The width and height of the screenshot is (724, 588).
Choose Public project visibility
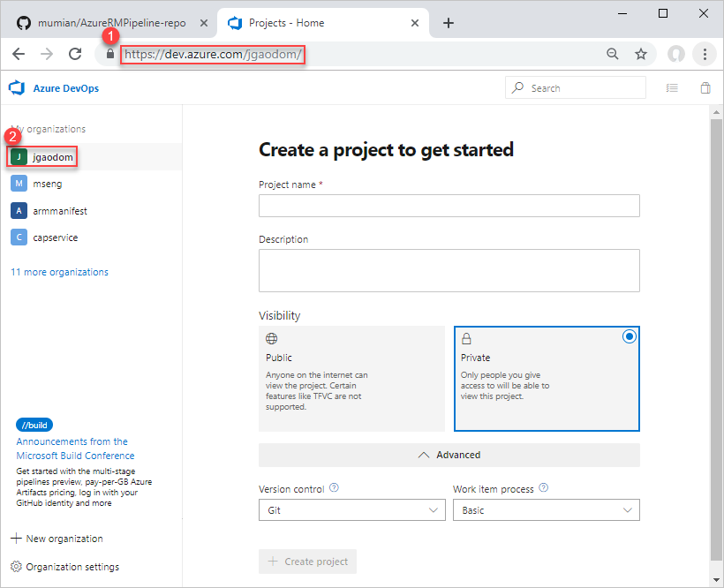pyautogui.click(x=352, y=375)
